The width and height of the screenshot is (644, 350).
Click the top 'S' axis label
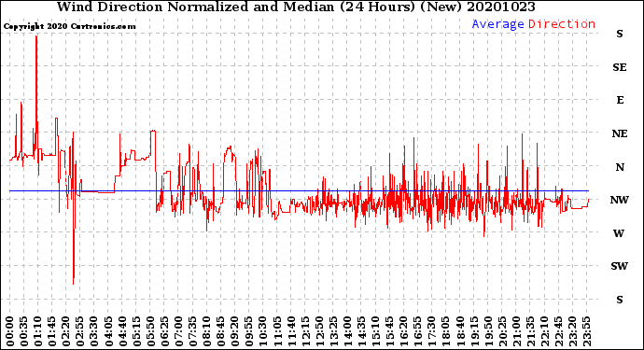620,35
